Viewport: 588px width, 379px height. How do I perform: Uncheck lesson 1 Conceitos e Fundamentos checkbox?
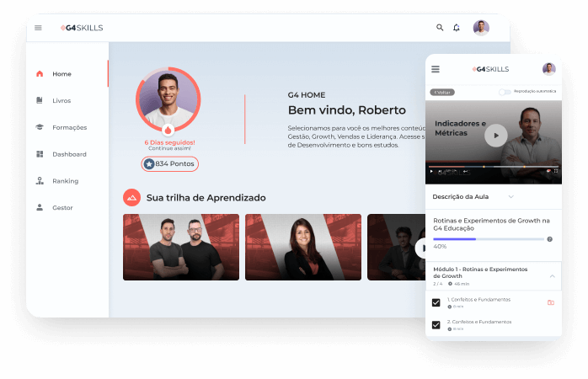click(x=436, y=302)
